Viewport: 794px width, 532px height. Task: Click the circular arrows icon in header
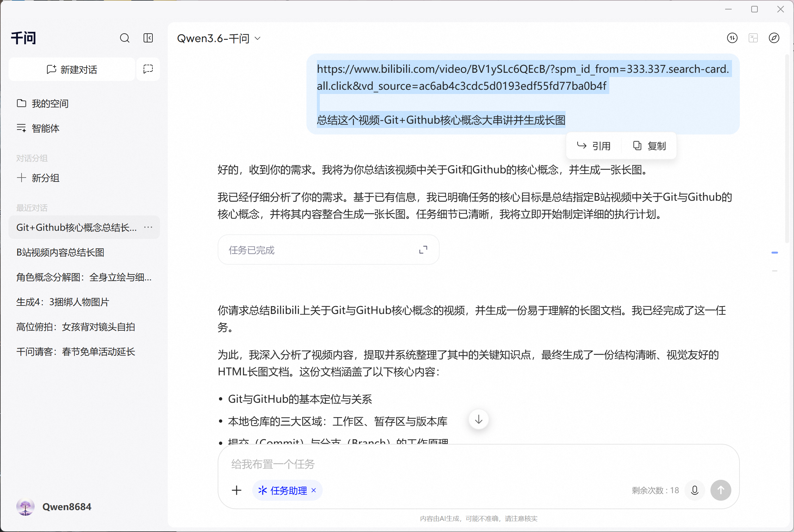[x=732, y=38]
